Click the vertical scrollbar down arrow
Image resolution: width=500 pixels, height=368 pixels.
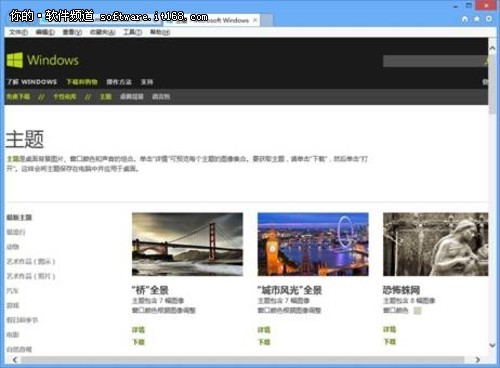[492, 345]
